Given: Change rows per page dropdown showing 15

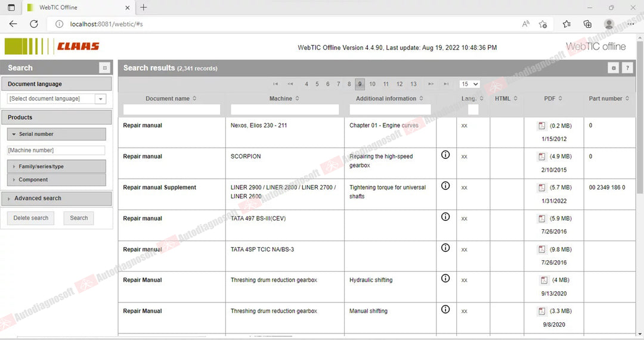Looking at the screenshot, I should pos(469,84).
